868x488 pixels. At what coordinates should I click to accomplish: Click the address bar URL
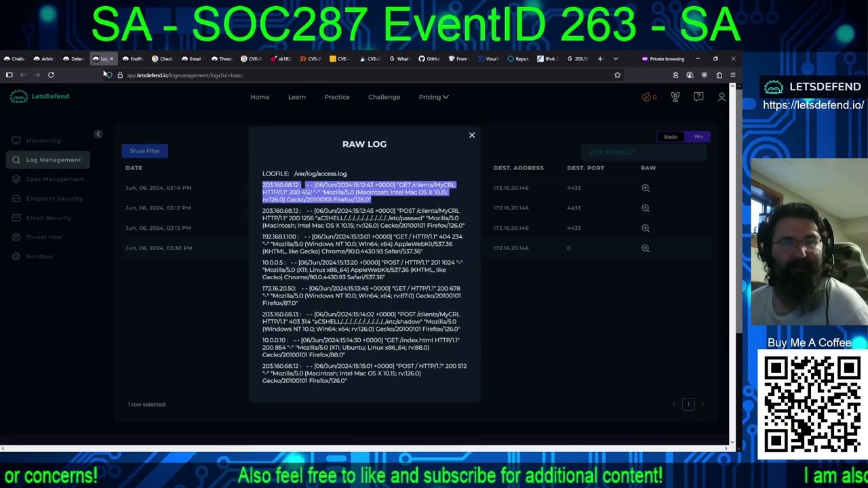click(184, 75)
